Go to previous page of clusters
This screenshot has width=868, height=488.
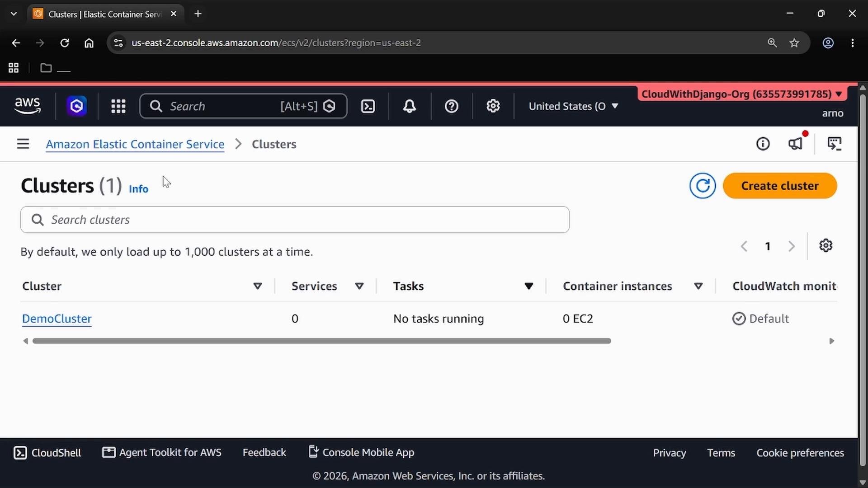tap(744, 246)
